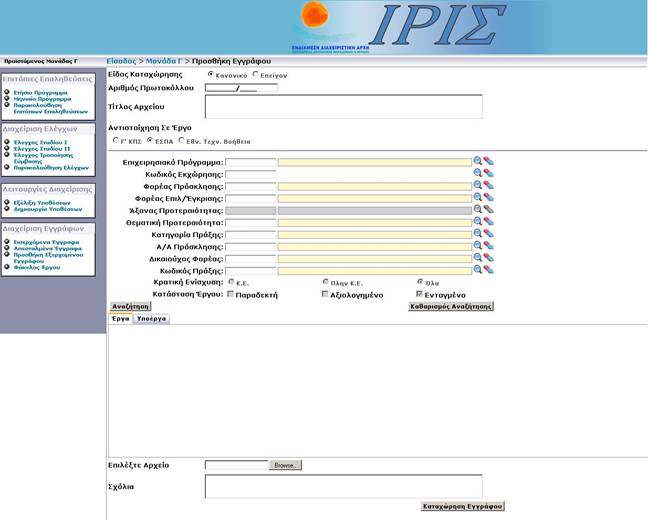Click into the Τίτλος Αρχείου text field
The height and width of the screenshot is (520, 648).
click(x=343, y=106)
